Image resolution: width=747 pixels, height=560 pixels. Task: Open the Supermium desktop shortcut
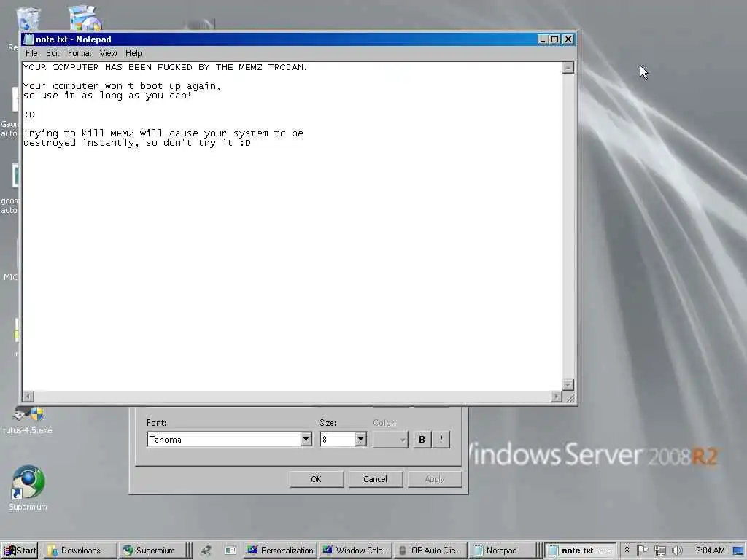point(28,489)
